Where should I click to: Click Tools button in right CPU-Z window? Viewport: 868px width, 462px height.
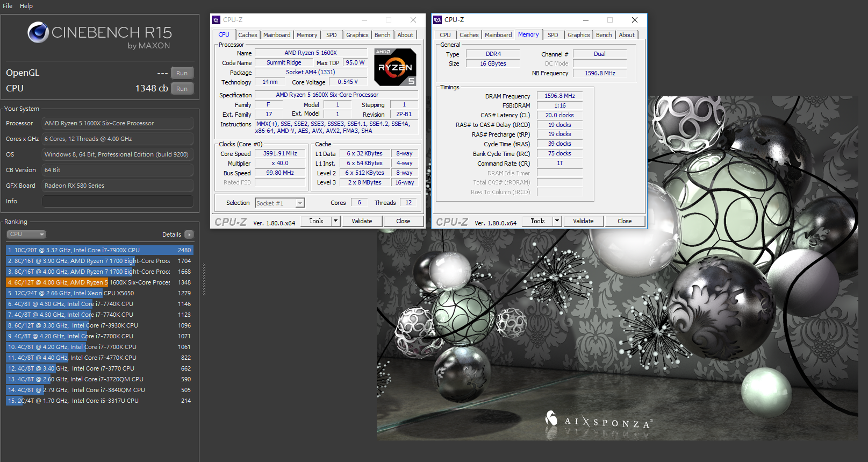pyautogui.click(x=537, y=221)
